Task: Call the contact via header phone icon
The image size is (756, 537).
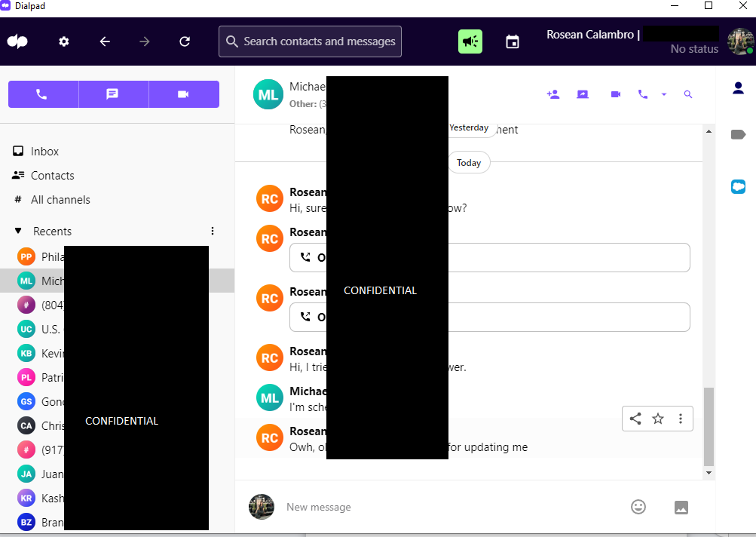Action: point(643,94)
